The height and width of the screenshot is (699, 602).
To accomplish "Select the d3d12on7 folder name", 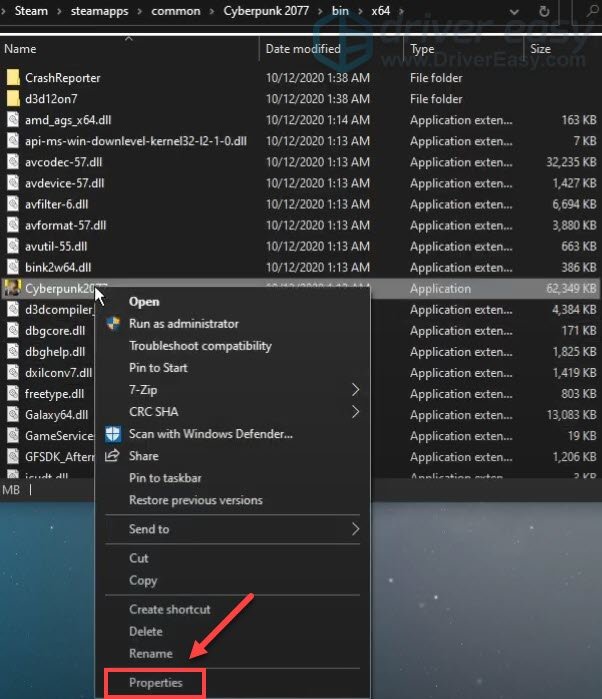I will [x=51, y=99].
